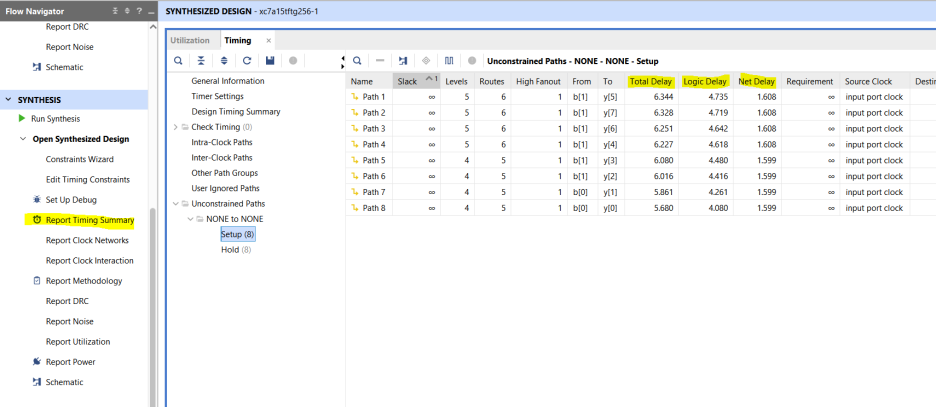The image size is (936, 407).
Task: Click collapse-all icon in Timing tree toolbar
Action: click(x=200, y=60)
